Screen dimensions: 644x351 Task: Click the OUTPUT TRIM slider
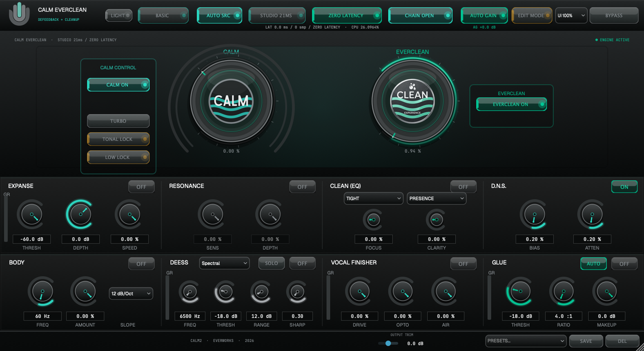(x=388, y=343)
